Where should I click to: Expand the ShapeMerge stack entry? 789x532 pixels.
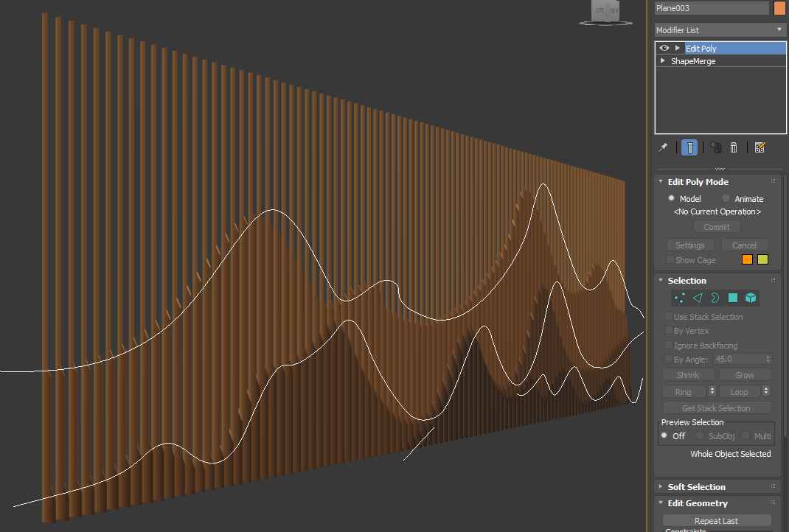click(663, 61)
